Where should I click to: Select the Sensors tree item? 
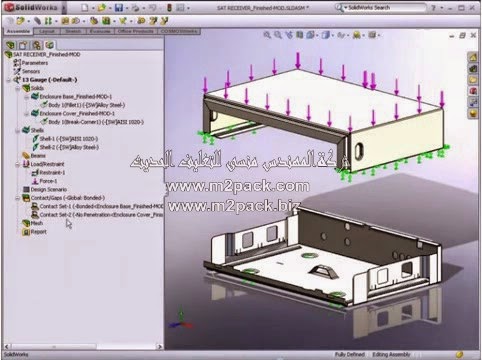27,71
